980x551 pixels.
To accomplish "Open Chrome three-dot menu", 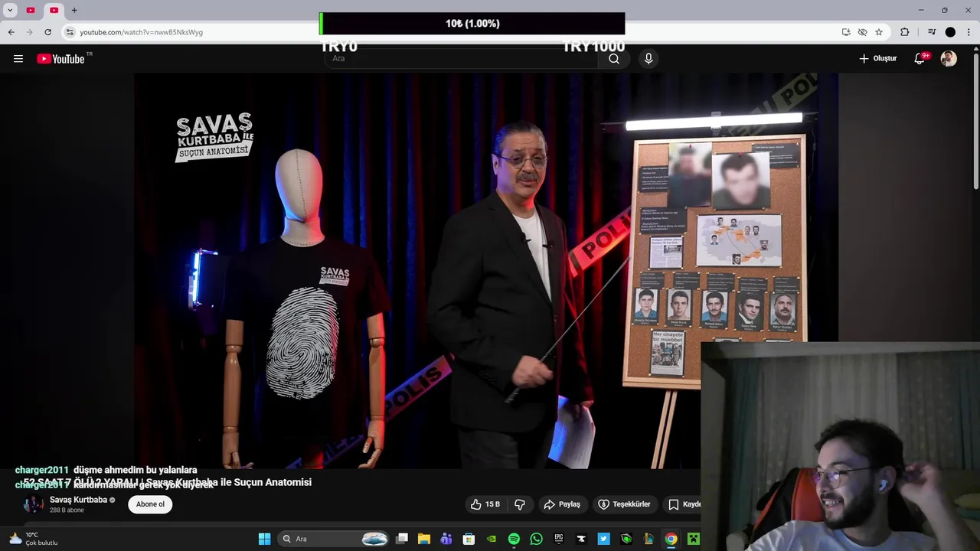I will [969, 32].
